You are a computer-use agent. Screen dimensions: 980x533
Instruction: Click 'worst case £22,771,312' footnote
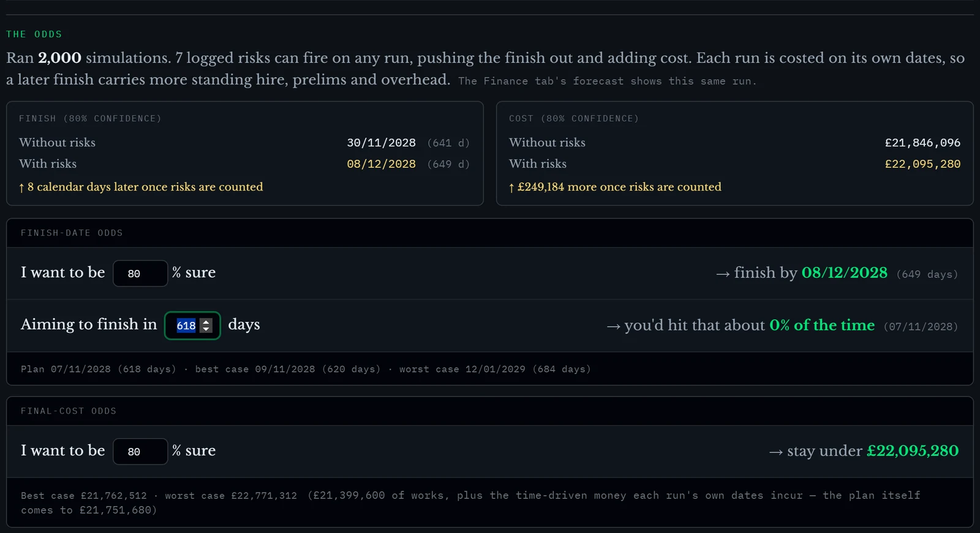click(x=231, y=496)
